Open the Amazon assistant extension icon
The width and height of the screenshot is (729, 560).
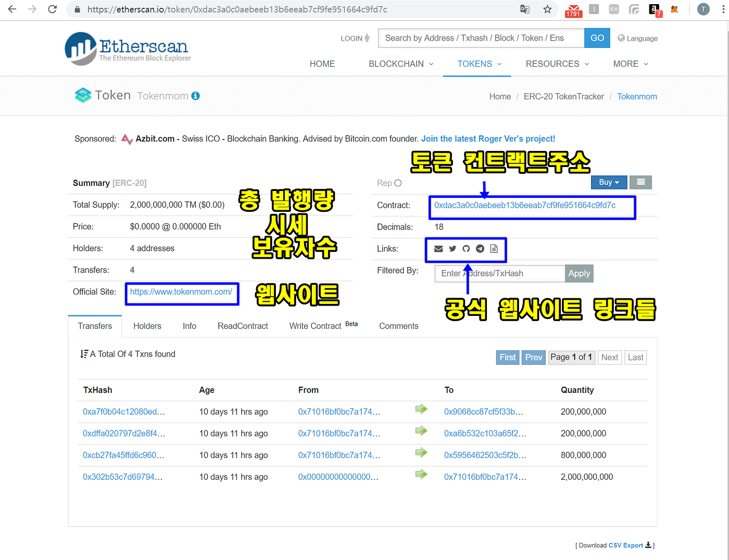(x=655, y=10)
